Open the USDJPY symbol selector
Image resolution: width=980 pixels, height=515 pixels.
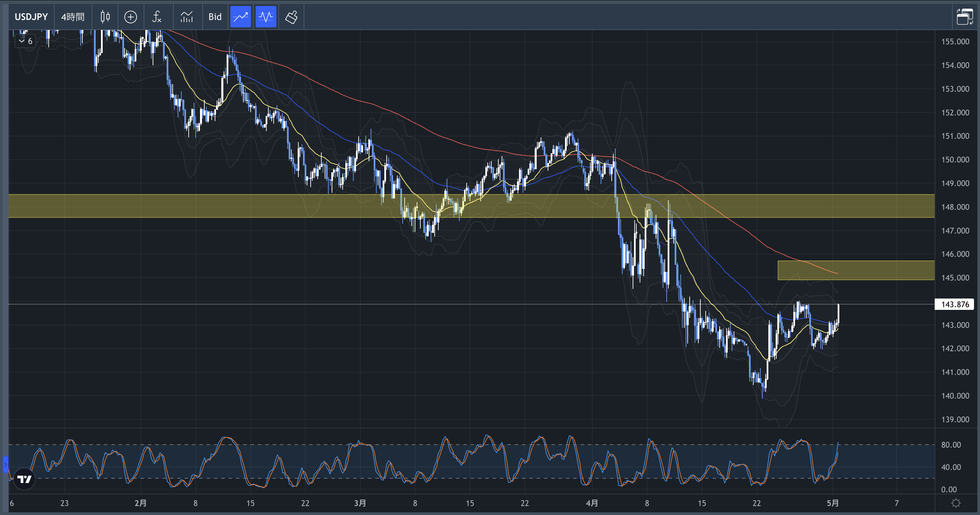(x=31, y=17)
